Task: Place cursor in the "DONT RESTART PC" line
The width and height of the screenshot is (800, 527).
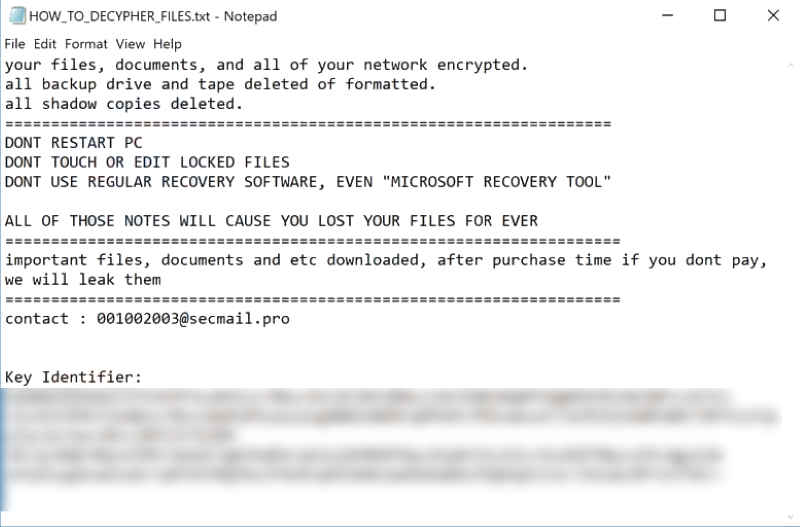Action: click(74, 143)
